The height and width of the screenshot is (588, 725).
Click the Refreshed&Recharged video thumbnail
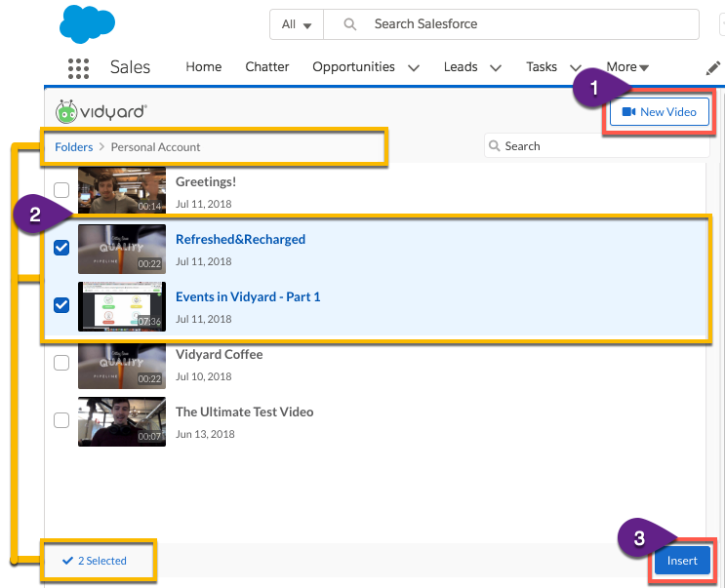[x=122, y=249]
